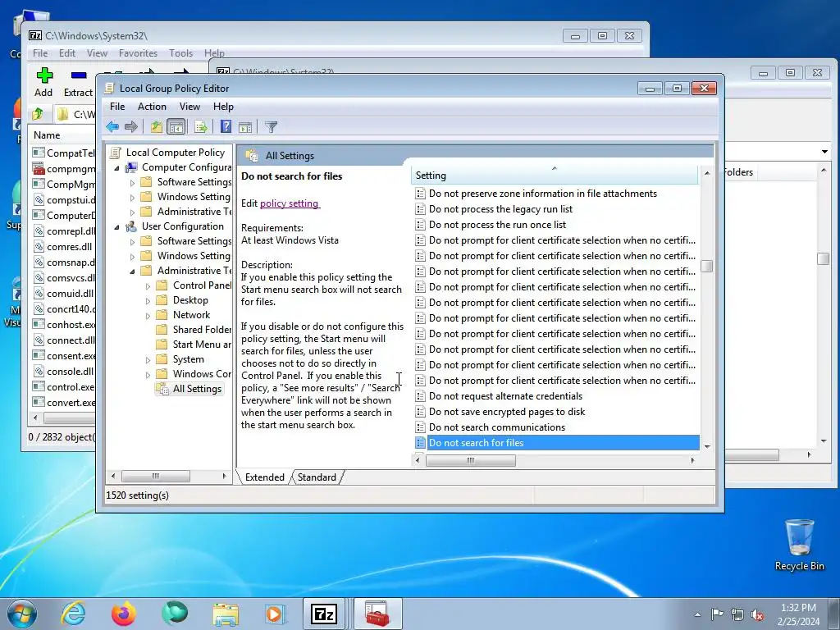The height and width of the screenshot is (630, 840).
Task: Open the File menu in Group Policy Editor
Action: pos(116,107)
